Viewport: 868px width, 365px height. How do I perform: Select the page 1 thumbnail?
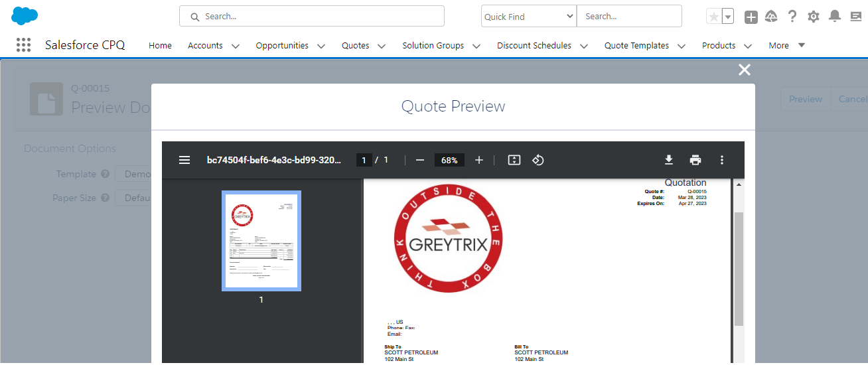pos(261,241)
